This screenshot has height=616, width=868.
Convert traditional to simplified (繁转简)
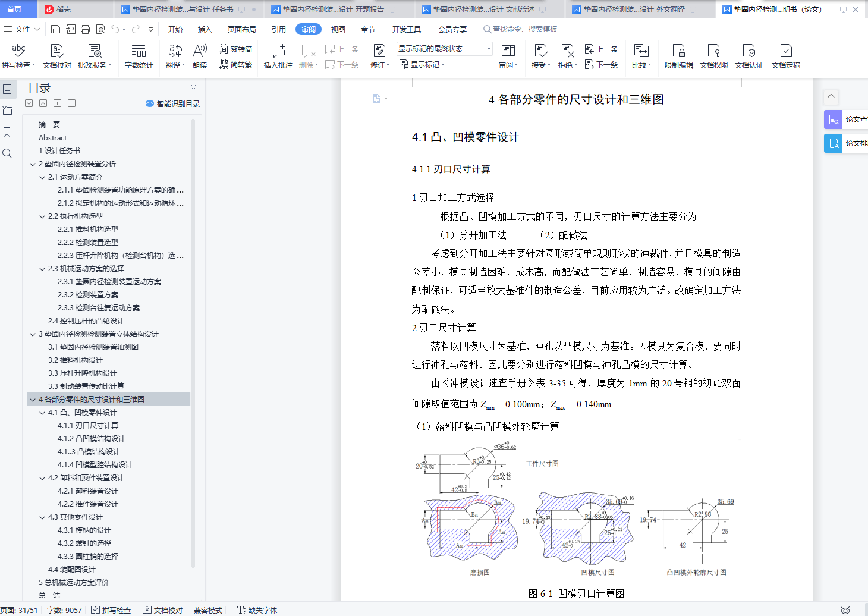click(235, 49)
